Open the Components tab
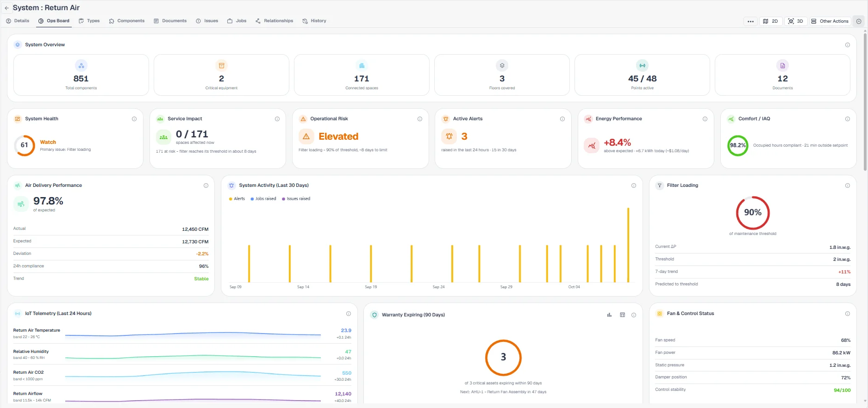 [x=127, y=21]
